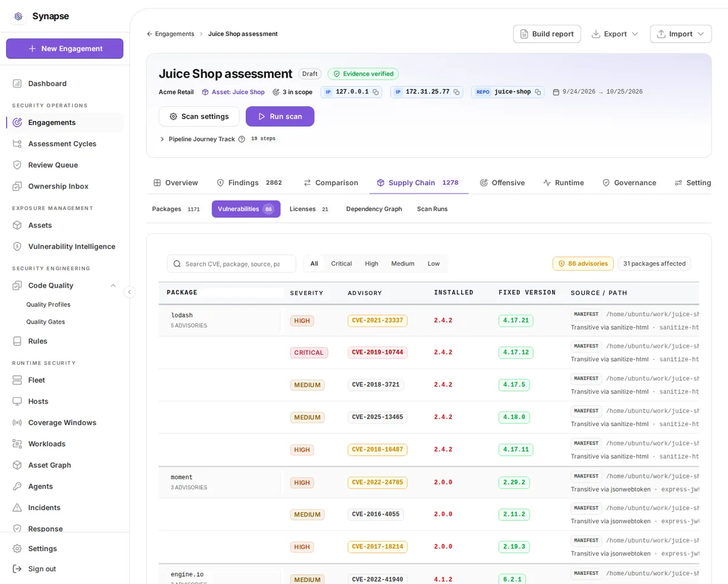Open the Asset: Juice Shop link
This screenshot has height=584, width=728.
coord(233,92)
